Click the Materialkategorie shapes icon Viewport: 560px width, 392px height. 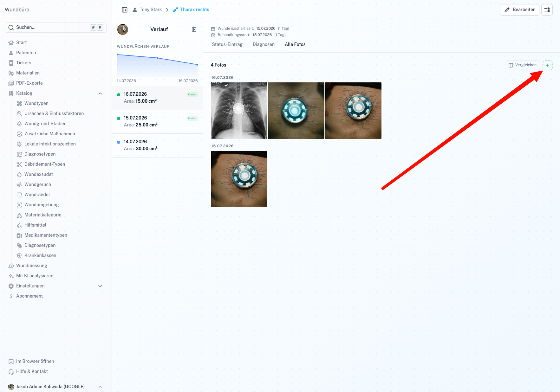pos(19,215)
